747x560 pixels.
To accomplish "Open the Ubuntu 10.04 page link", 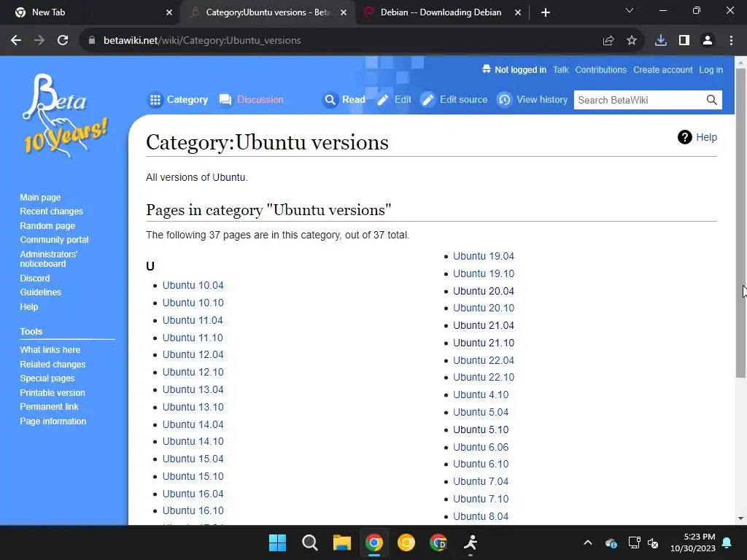I will pos(193,285).
